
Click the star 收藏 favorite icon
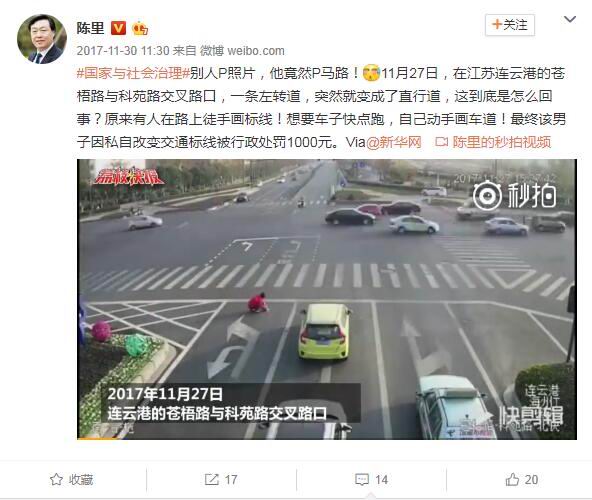click(x=56, y=480)
